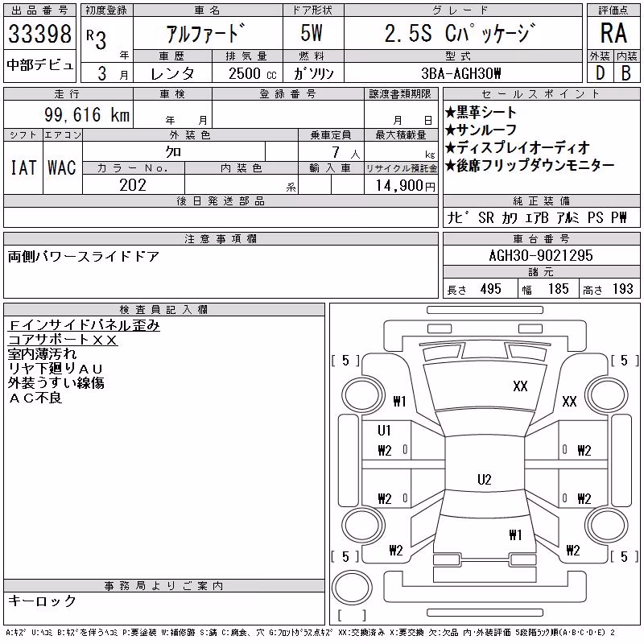Screen dimensions: 644x644
Task: Click the mileage value 99,616 km
Action: click(x=87, y=114)
